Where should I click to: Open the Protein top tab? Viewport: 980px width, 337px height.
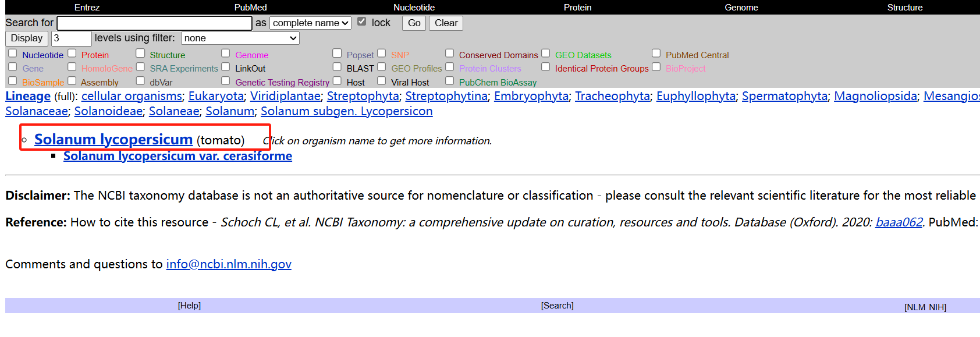click(577, 8)
